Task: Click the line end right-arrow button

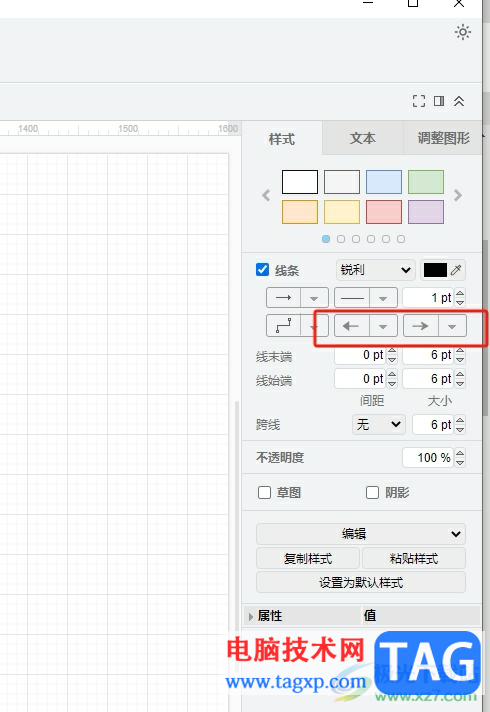Action: click(x=421, y=326)
